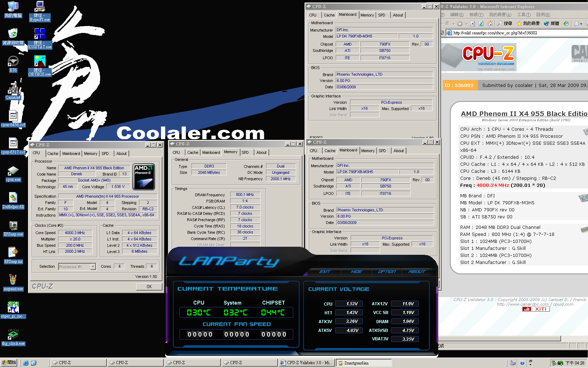Image resolution: width=588 pixels, height=368 pixels.
Task: Select the EPSnap.exe desktop icon
Action: (x=13, y=228)
